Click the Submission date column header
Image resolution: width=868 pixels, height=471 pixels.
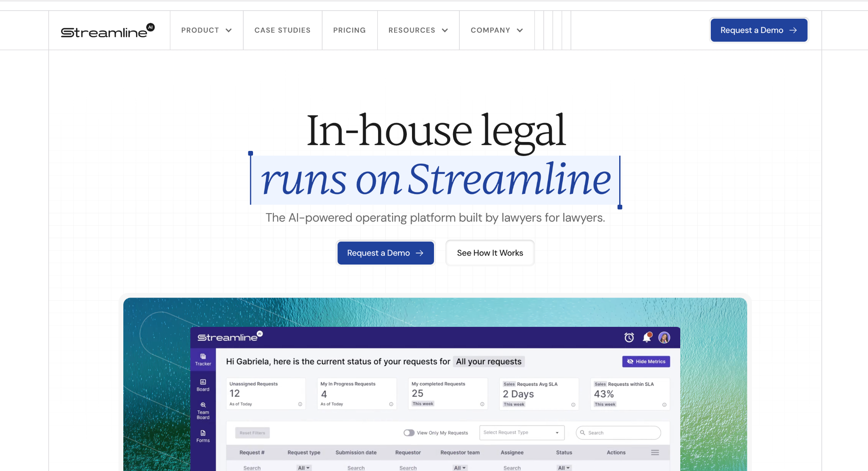click(356, 453)
